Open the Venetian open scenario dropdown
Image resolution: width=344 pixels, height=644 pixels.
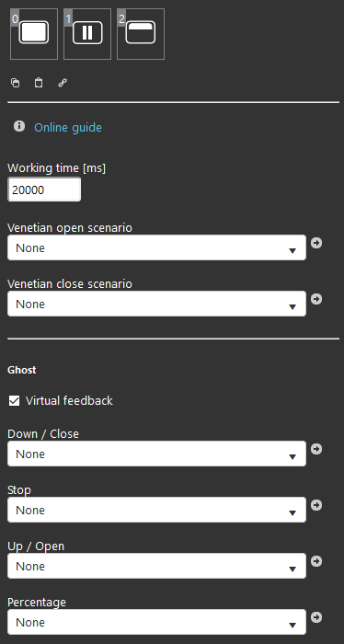pos(156,247)
